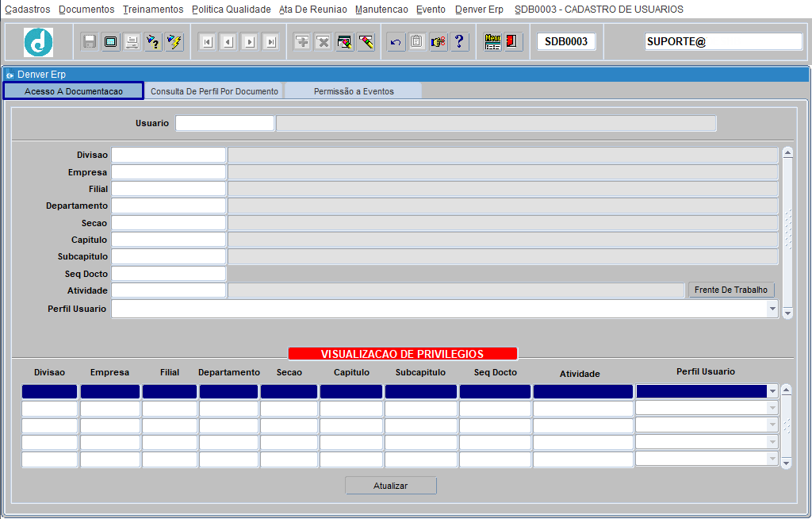The image size is (812, 519).
Task: Click the Departamento input field
Action: coord(169,206)
